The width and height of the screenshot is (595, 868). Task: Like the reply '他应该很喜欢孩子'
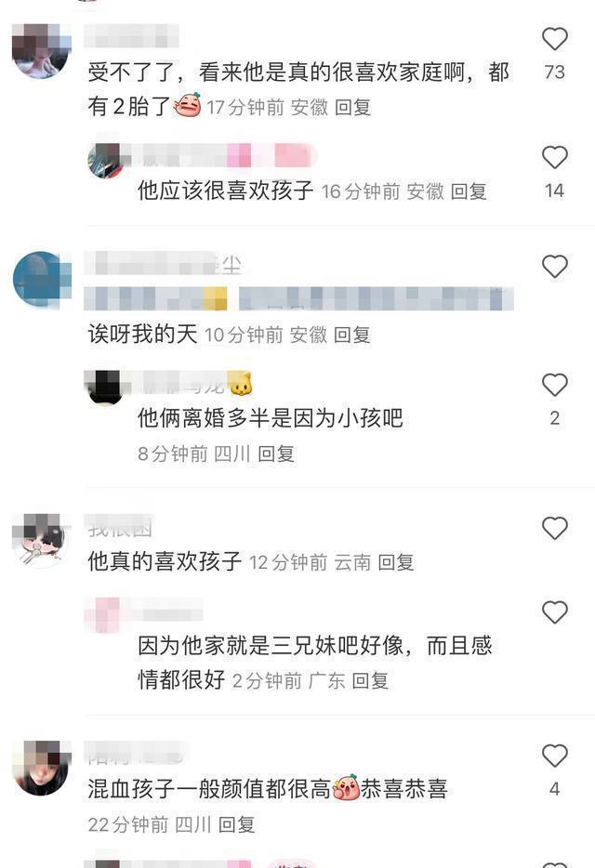pyautogui.click(x=554, y=158)
